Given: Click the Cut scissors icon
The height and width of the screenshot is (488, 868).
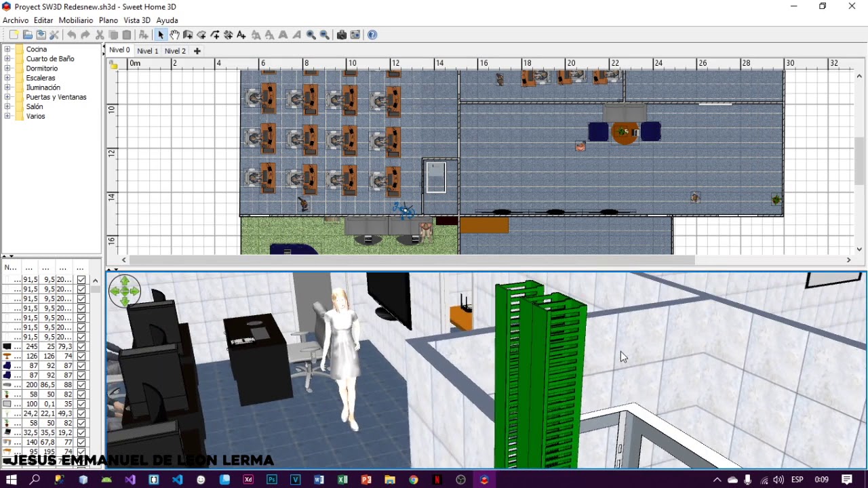Looking at the screenshot, I should coord(100,35).
